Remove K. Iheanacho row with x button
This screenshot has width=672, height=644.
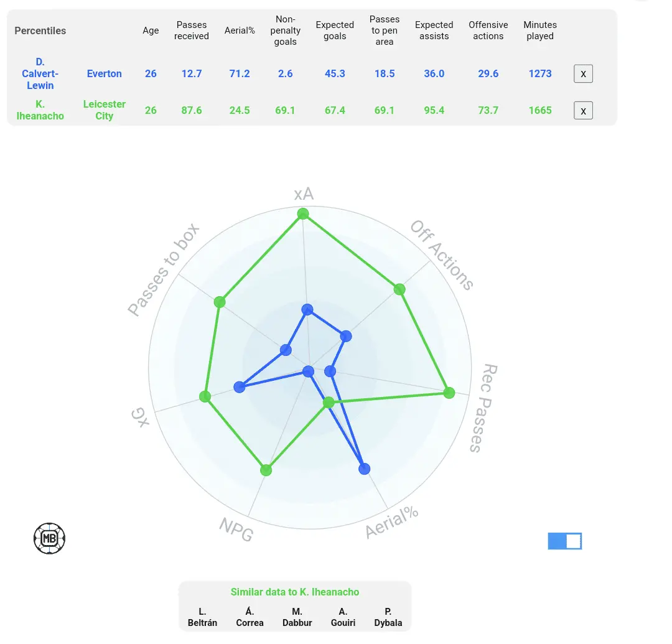tap(583, 110)
